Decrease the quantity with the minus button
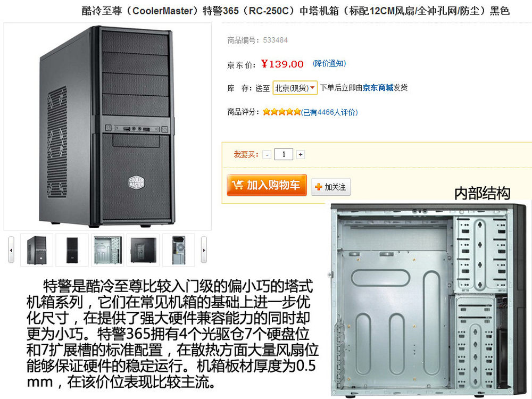 [x=267, y=155]
